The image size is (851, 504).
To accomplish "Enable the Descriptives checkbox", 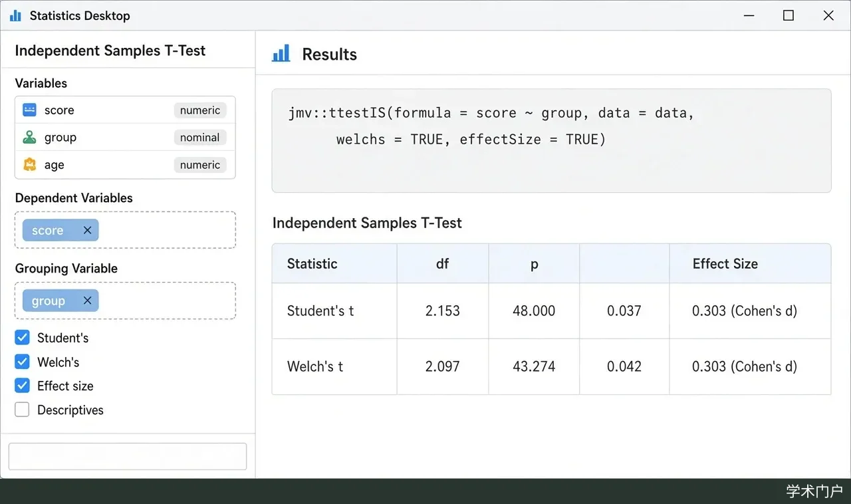I will click(x=22, y=410).
